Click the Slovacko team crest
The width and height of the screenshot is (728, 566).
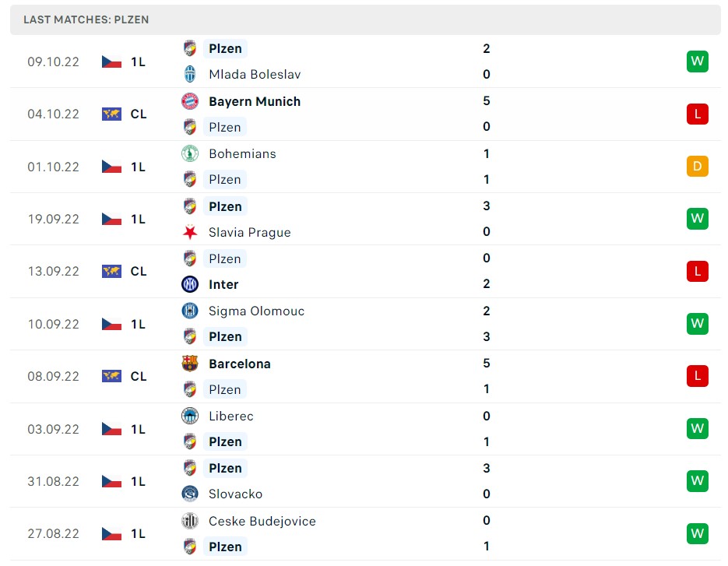(190, 494)
